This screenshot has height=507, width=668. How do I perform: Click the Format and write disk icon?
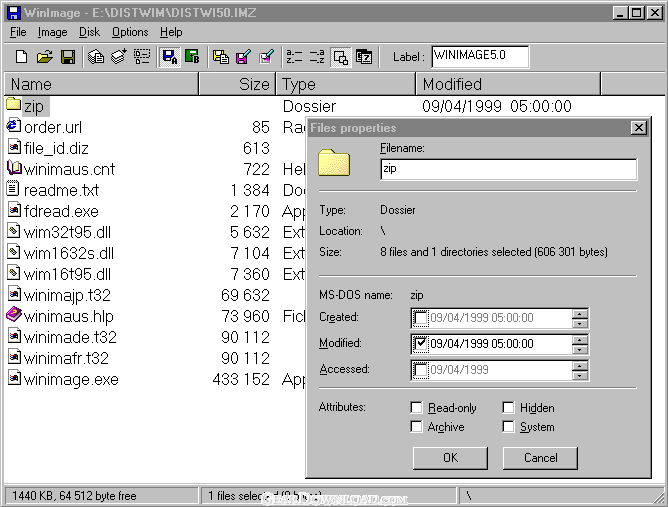point(266,57)
